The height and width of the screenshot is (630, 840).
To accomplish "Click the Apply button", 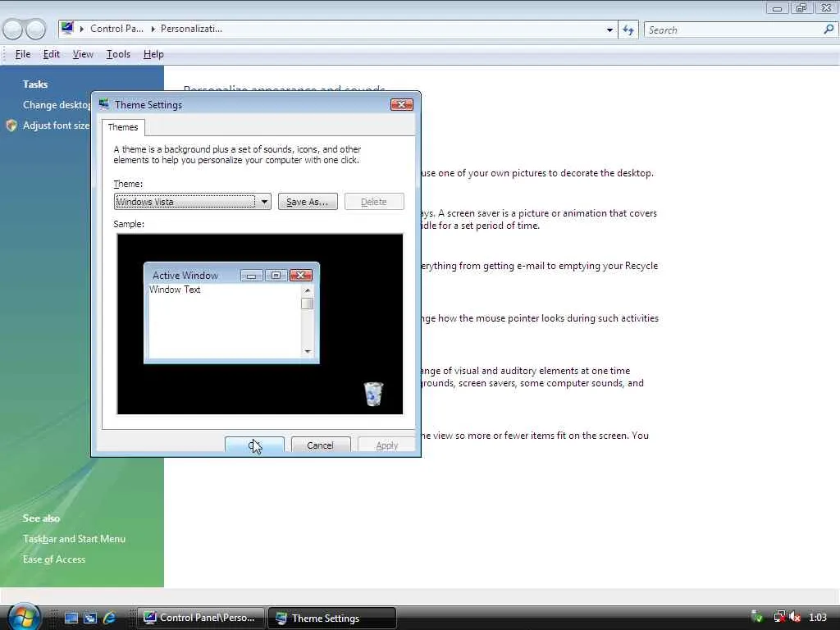I will tap(387, 445).
